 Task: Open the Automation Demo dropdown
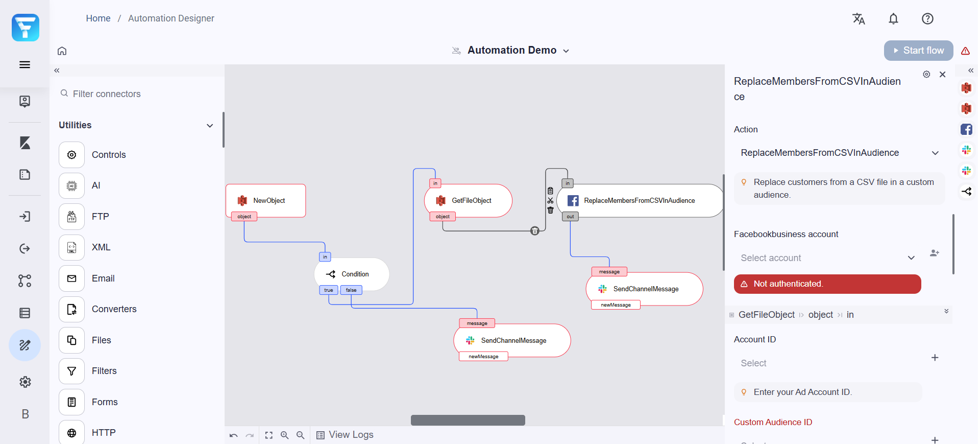(x=566, y=51)
